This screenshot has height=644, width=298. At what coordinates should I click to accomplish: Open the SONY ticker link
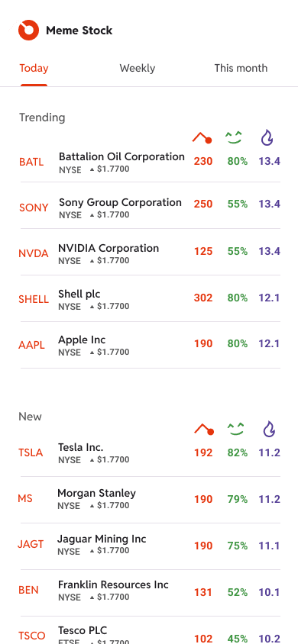click(x=34, y=208)
